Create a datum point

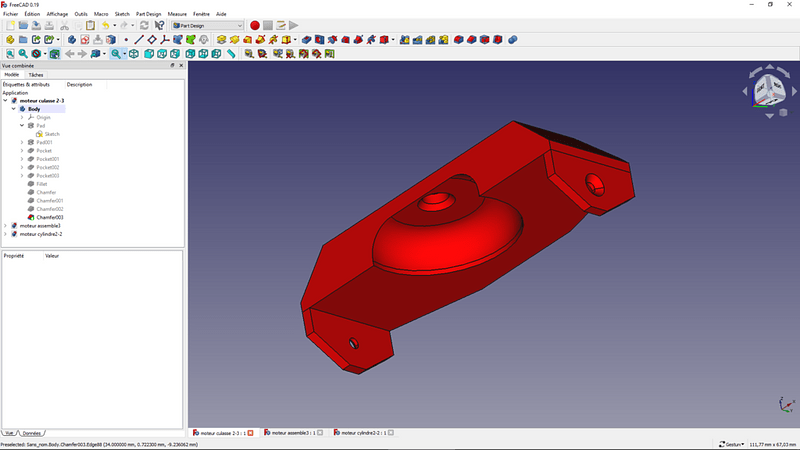click(126, 39)
